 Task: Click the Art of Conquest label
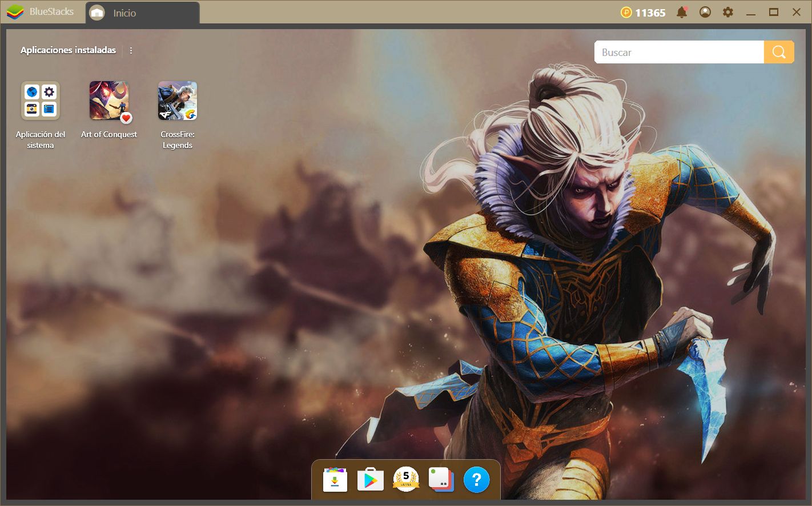[x=109, y=134]
